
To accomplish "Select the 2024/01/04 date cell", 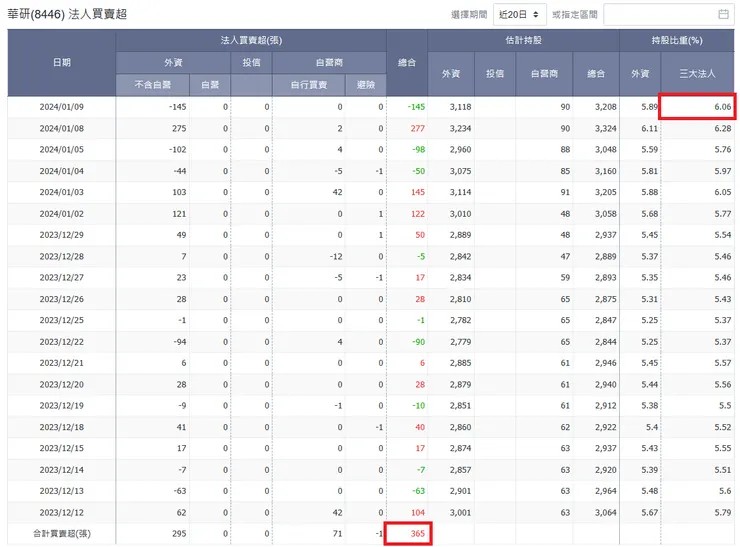I will 62,171.
